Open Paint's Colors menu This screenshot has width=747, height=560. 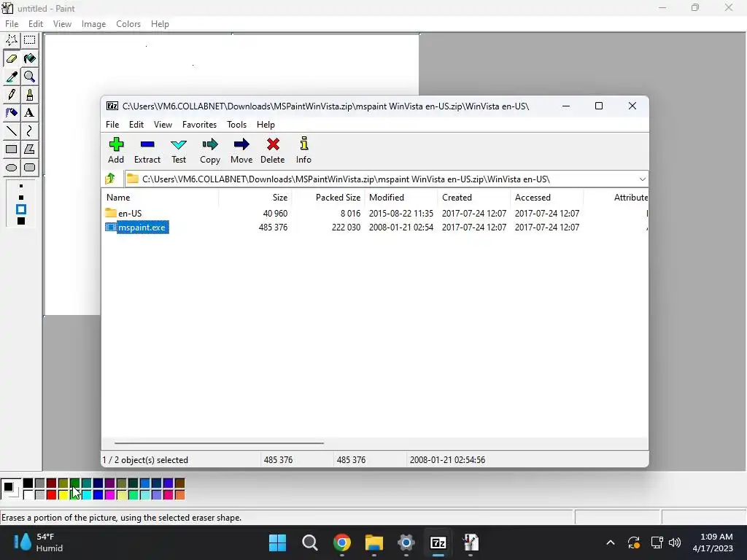[x=128, y=24]
